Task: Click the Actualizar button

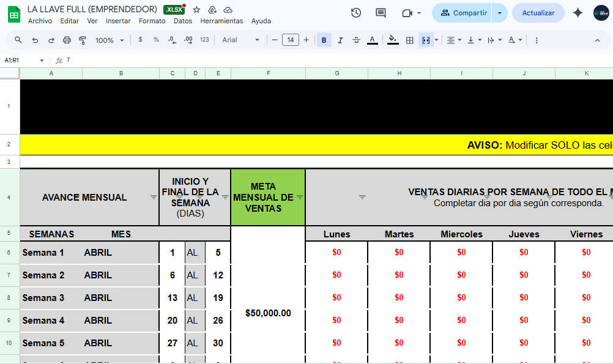Action: 538,13
